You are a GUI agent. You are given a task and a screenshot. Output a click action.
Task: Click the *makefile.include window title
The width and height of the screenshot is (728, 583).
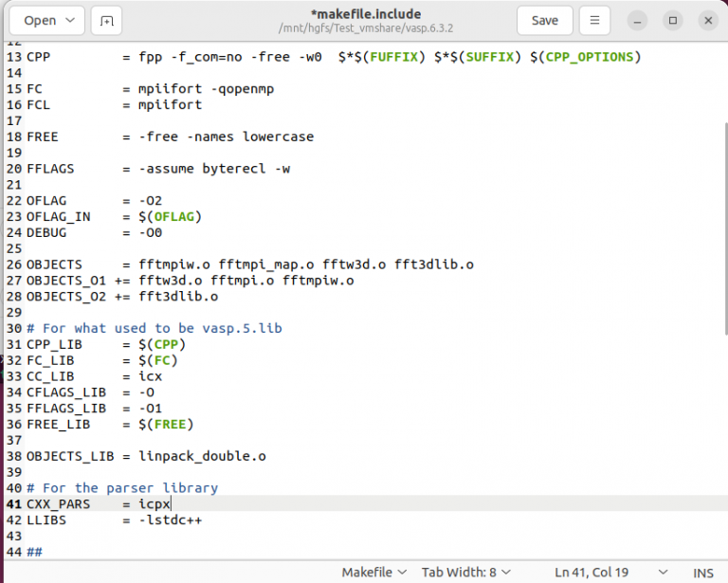coord(366,14)
